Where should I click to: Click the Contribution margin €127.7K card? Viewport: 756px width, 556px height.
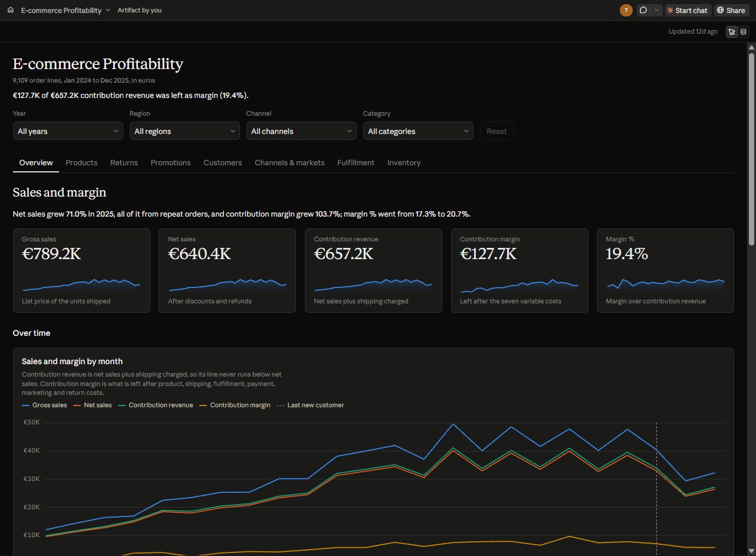pos(520,270)
